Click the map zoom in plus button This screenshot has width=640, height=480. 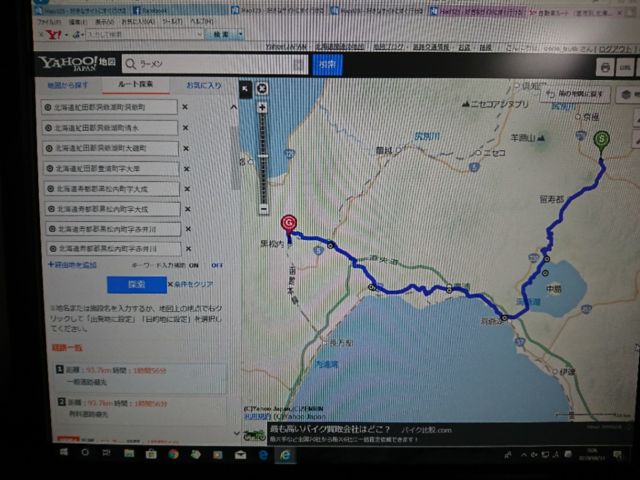(x=262, y=106)
